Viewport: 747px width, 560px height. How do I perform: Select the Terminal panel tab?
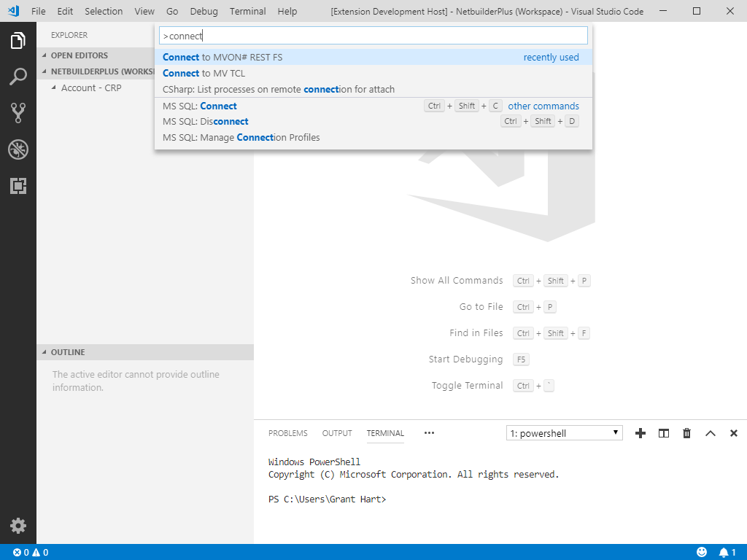(385, 433)
